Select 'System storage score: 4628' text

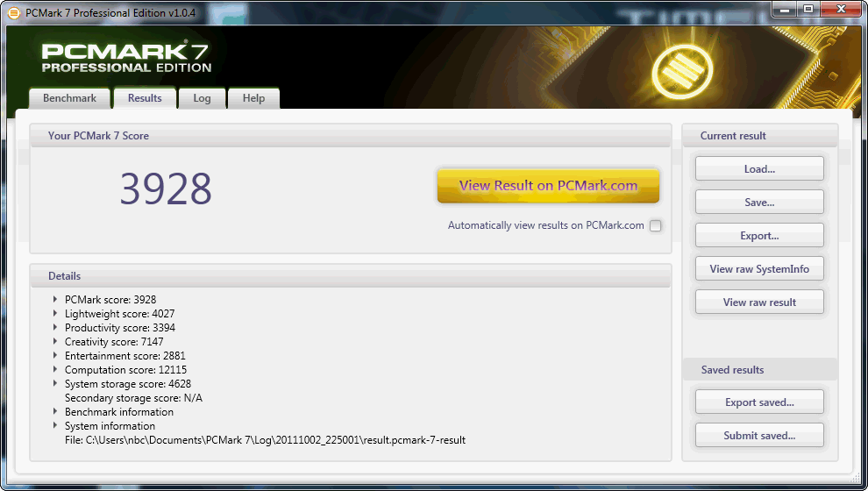(x=128, y=384)
